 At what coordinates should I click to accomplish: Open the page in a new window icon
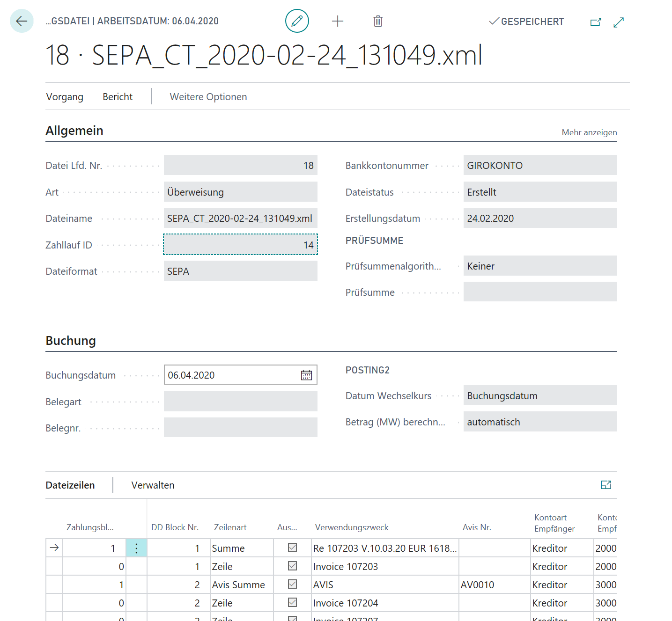click(596, 22)
